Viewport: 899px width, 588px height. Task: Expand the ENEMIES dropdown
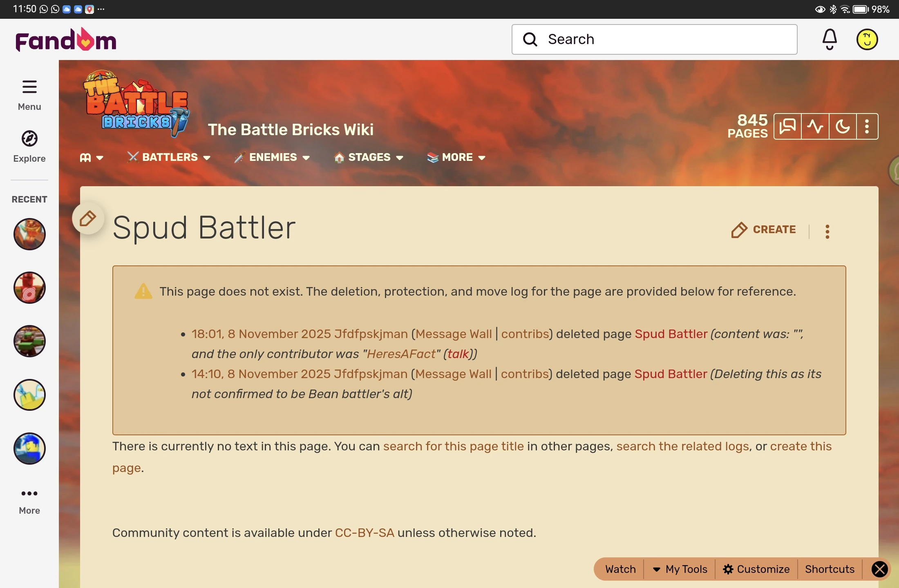(273, 157)
